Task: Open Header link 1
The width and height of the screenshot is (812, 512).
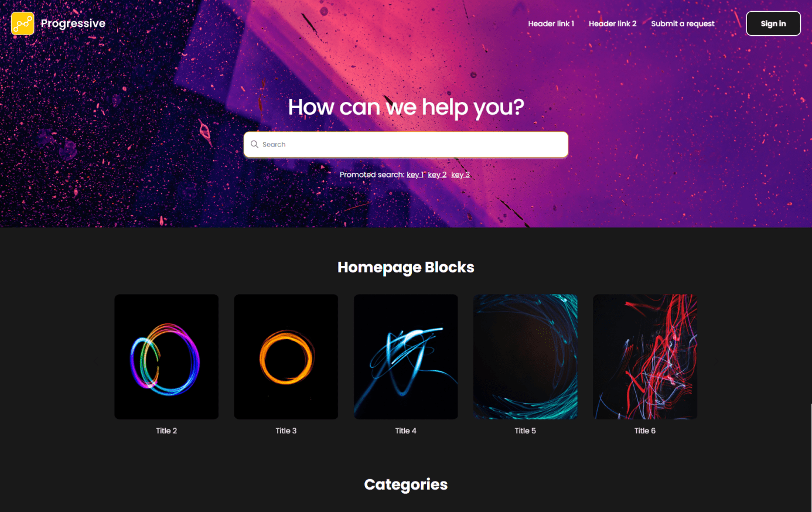Action: click(551, 23)
